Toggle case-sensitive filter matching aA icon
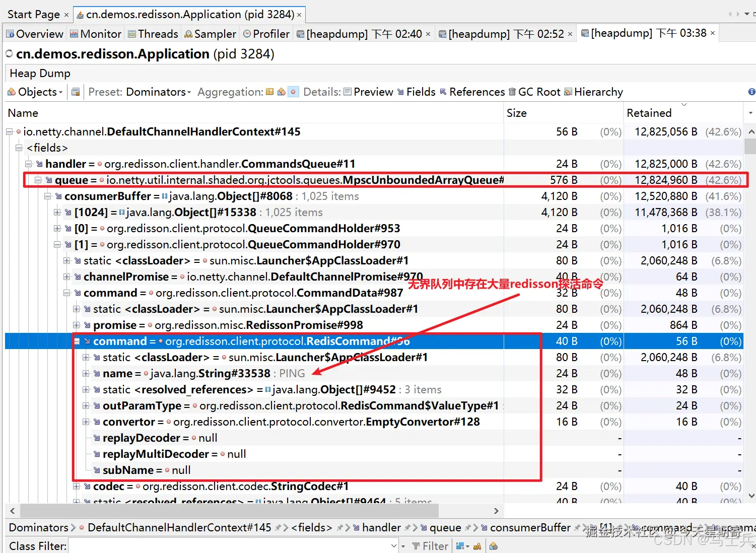The image size is (756, 553). click(476, 546)
